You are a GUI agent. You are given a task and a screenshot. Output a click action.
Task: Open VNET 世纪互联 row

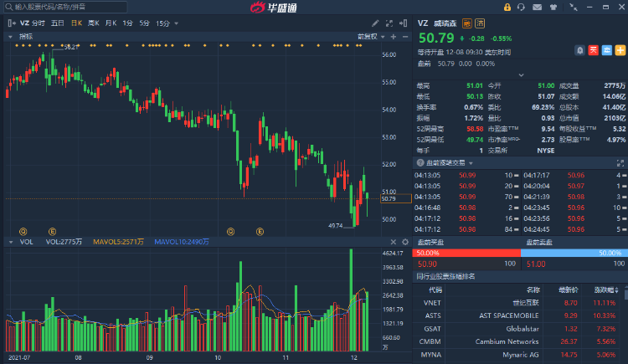tap(517, 303)
